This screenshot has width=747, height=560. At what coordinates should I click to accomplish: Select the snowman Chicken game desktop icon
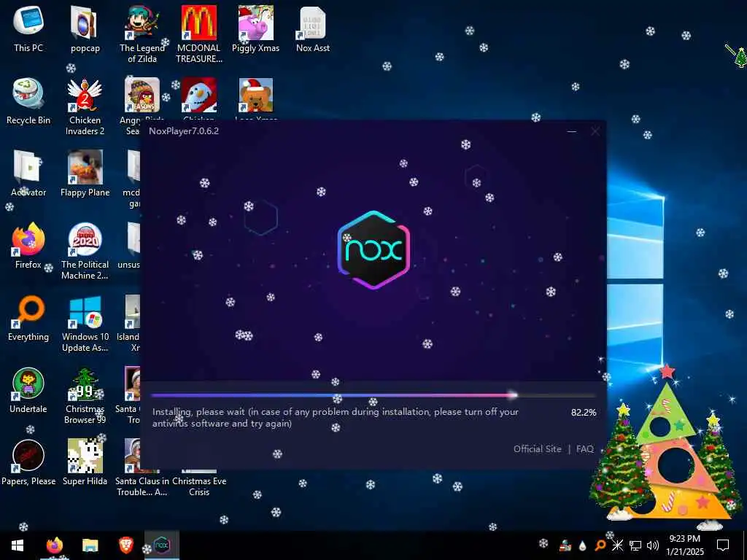click(199, 96)
